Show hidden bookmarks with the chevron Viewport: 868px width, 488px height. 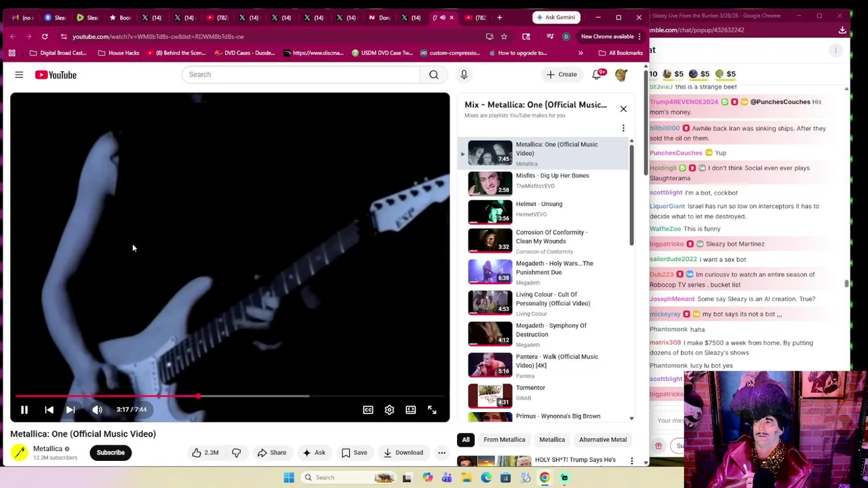580,53
